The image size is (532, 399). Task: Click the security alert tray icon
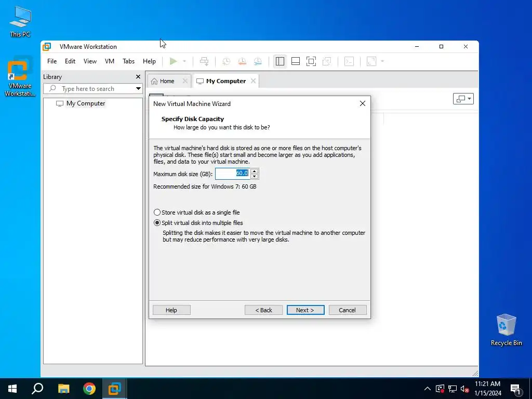tap(440, 389)
